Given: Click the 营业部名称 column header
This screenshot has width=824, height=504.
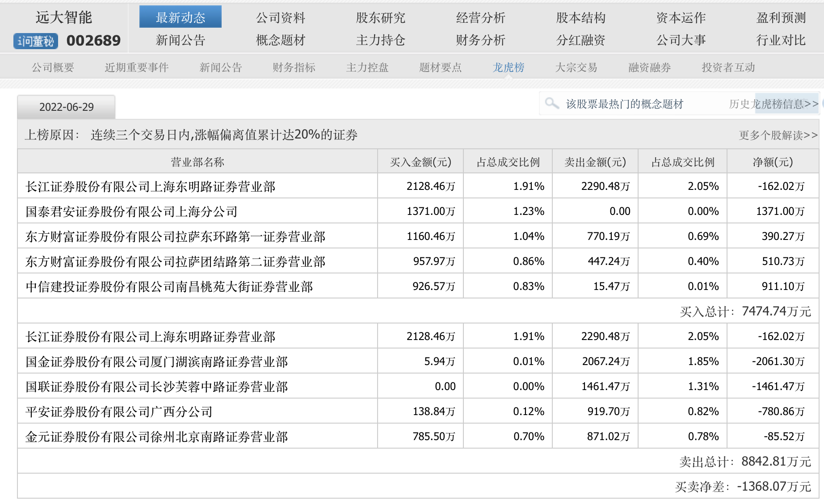Looking at the screenshot, I should click(x=198, y=162).
